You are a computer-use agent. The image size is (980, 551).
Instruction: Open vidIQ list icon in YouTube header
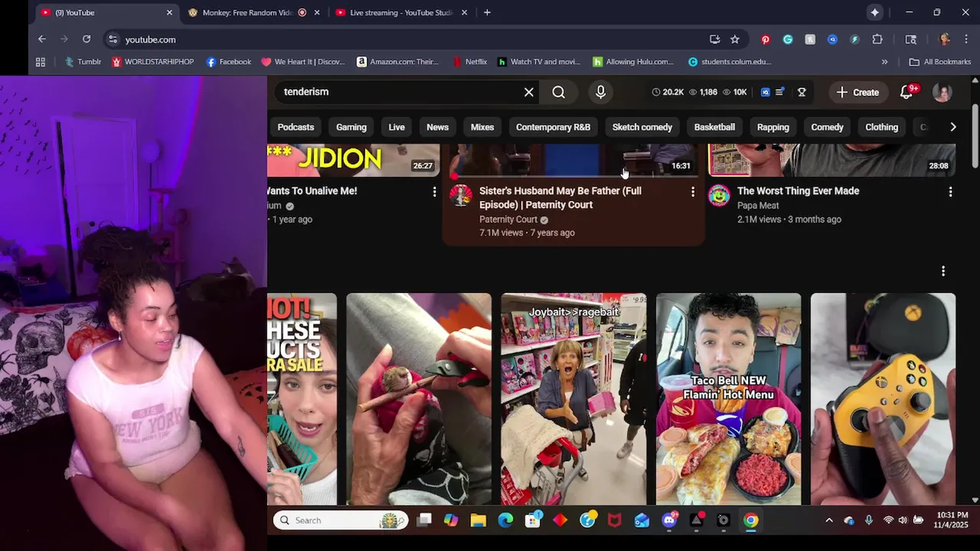click(x=779, y=92)
